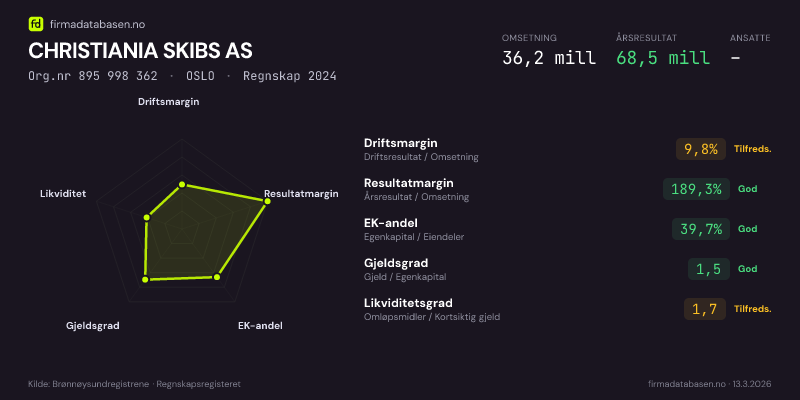Click the EK-andel 39,7% value badge
This screenshot has height=400, width=800.
[x=700, y=229]
